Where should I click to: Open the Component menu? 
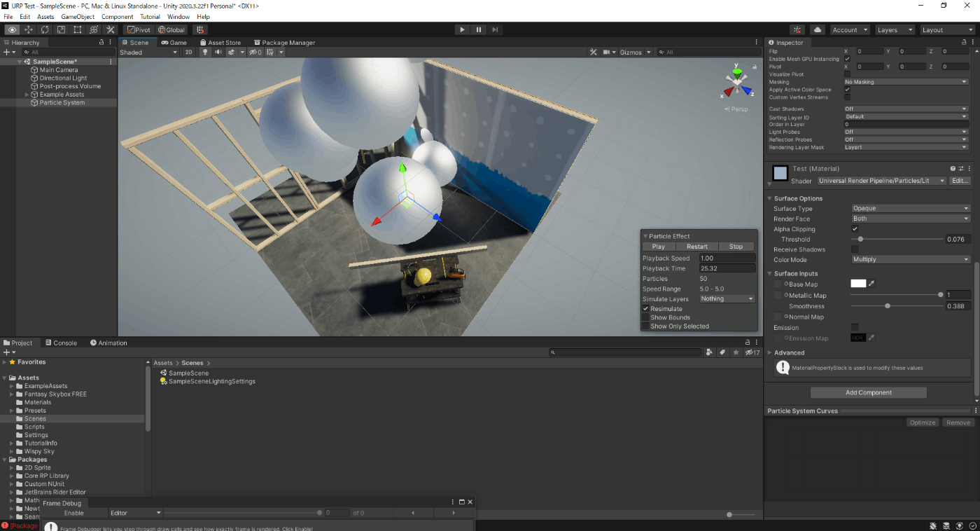click(x=118, y=17)
